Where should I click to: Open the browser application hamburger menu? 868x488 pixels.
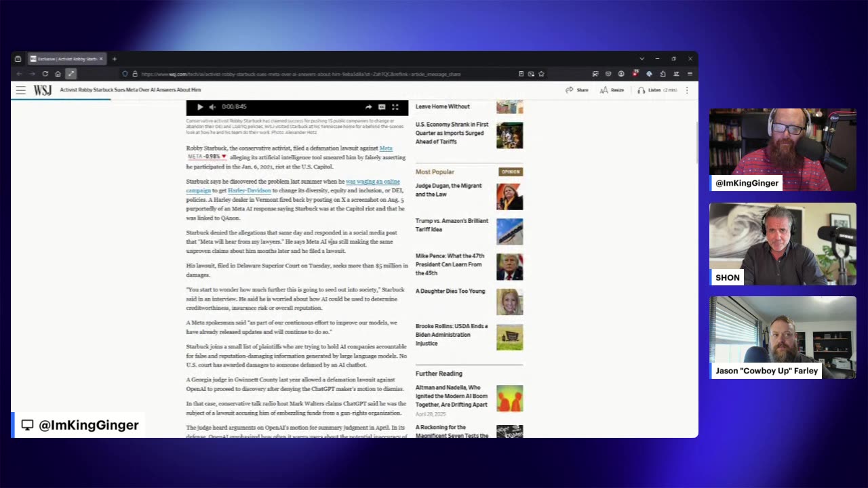tap(690, 73)
